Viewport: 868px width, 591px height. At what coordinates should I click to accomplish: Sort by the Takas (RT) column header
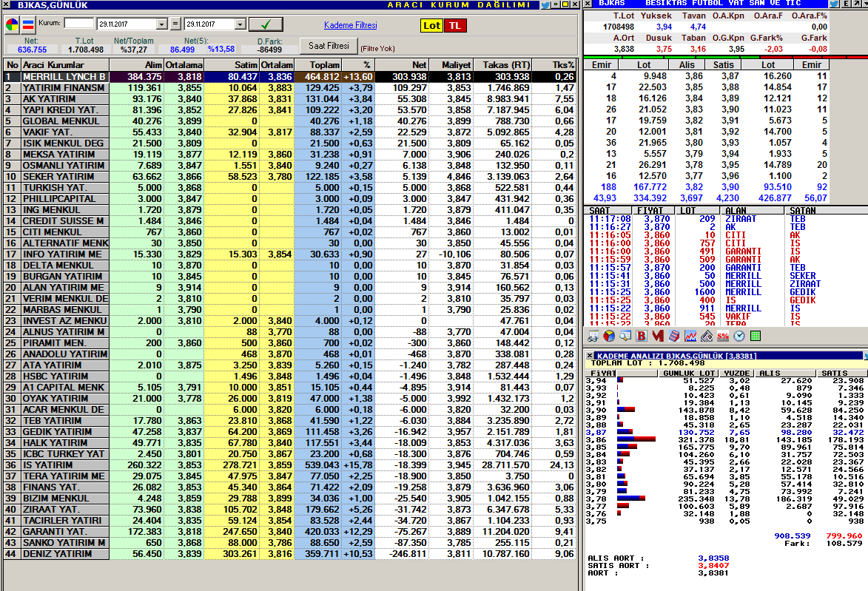click(x=502, y=65)
